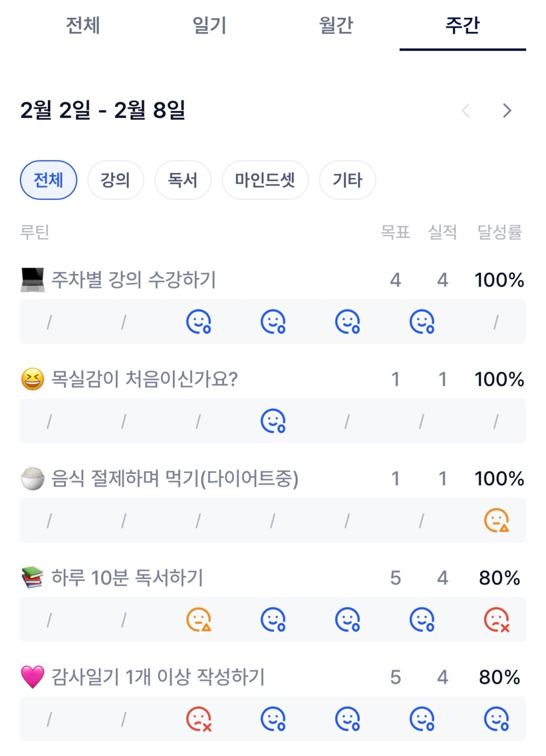The width and height of the screenshot is (546, 756).
Task: Select the 마인드셋 category filter chip
Action: 265,180
